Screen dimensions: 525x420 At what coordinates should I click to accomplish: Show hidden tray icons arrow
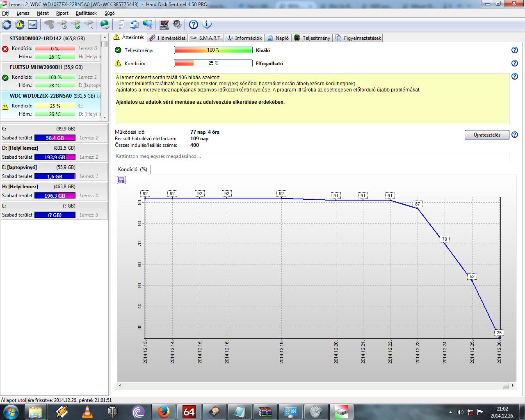click(x=451, y=412)
